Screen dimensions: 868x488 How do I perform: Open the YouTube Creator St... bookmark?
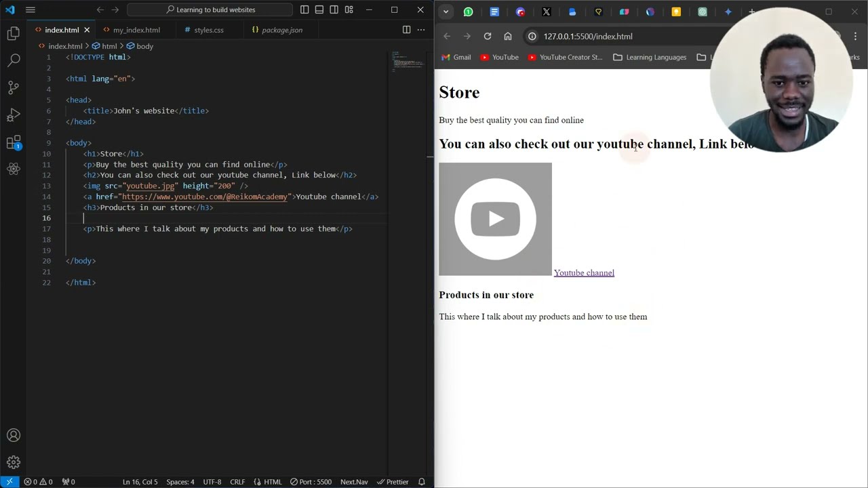pyautogui.click(x=565, y=57)
